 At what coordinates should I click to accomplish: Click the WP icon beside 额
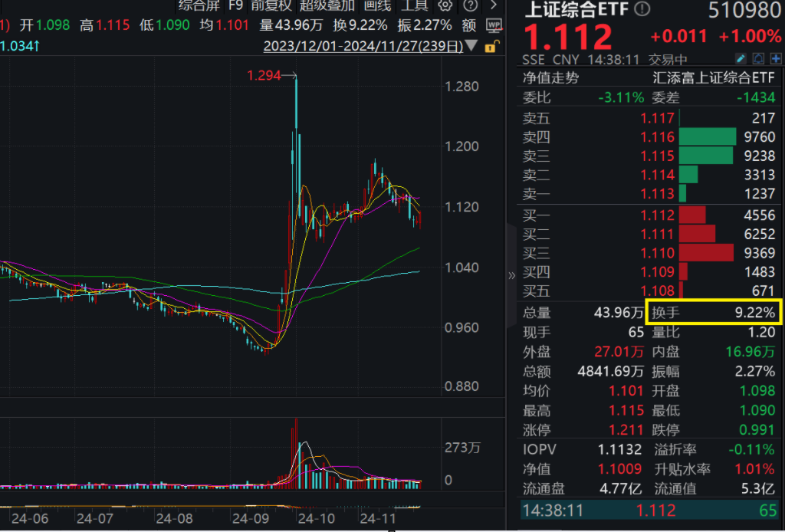tap(494, 25)
